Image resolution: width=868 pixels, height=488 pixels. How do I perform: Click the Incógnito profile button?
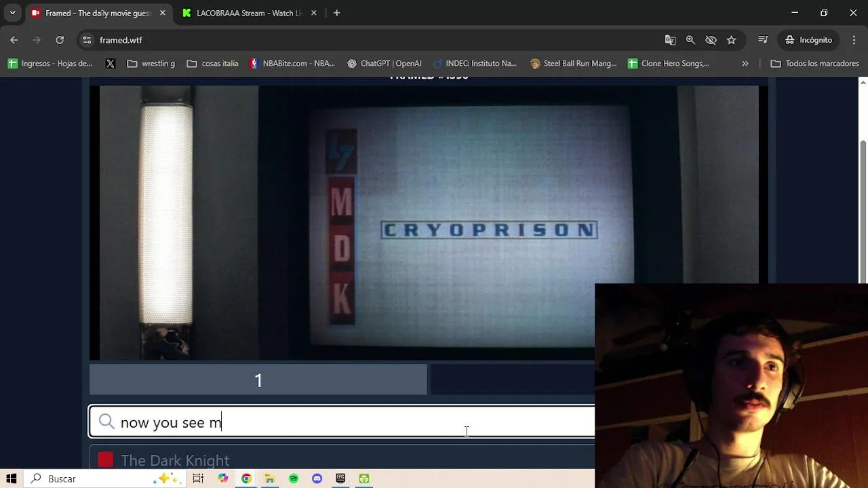coord(808,40)
